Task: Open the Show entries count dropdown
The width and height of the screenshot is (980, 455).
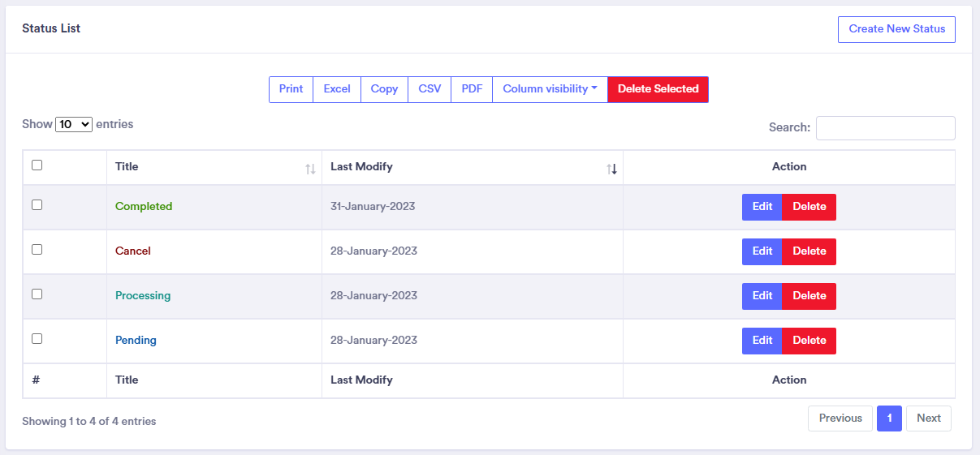Action: point(74,125)
